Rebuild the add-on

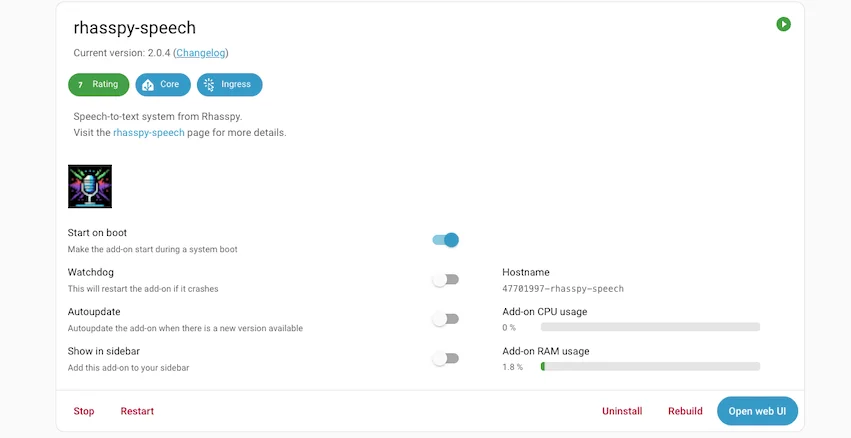(685, 411)
